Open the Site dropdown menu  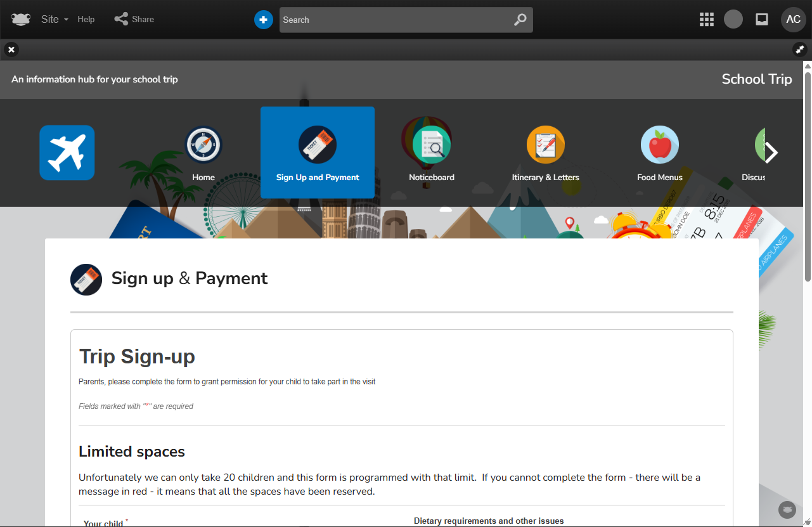[55, 19]
